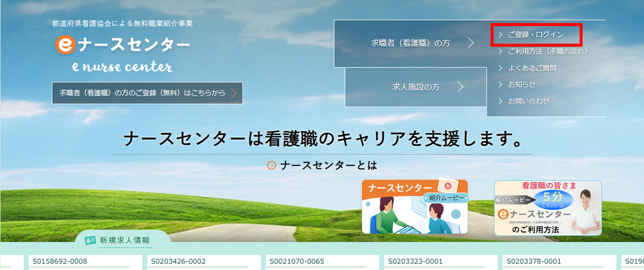Open ご利用方法（求職の流れ） link
644x270 pixels.
pyautogui.click(x=547, y=51)
